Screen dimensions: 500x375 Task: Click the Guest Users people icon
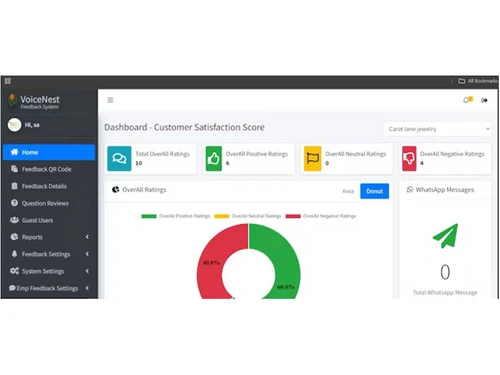tap(14, 220)
